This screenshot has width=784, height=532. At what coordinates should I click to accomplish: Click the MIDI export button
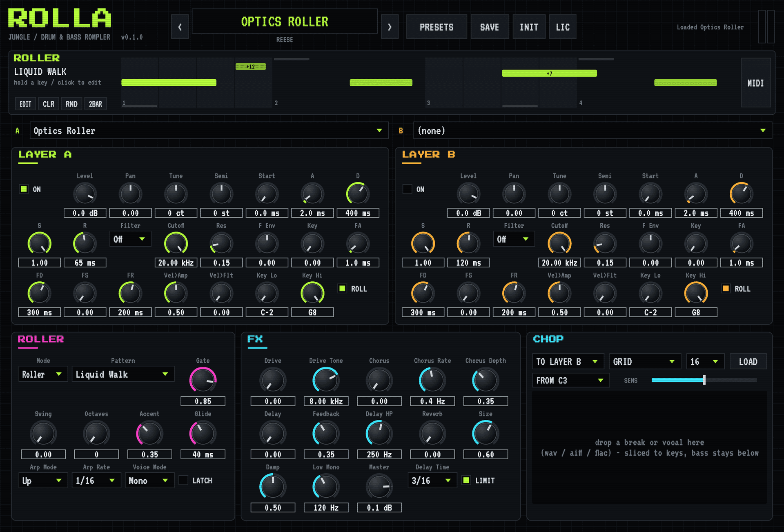(756, 83)
